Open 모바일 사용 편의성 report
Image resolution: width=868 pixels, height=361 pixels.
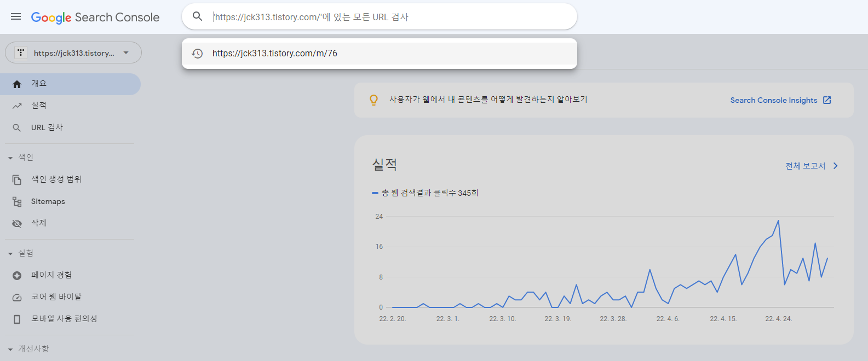(x=70, y=319)
